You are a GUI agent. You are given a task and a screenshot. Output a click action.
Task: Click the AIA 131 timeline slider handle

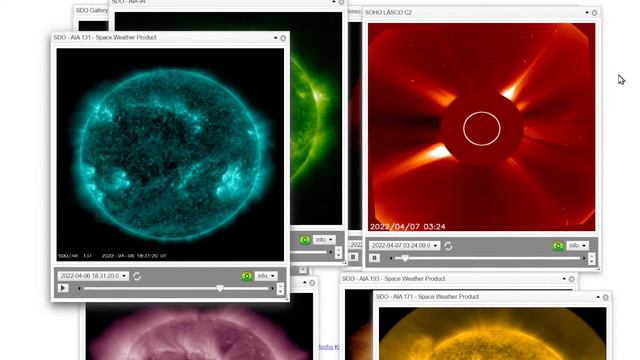pyautogui.click(x=220, y=289)
